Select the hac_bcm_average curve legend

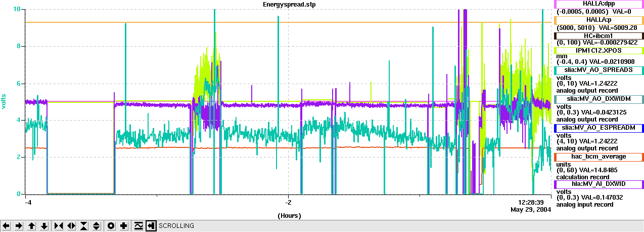[599, 157]
